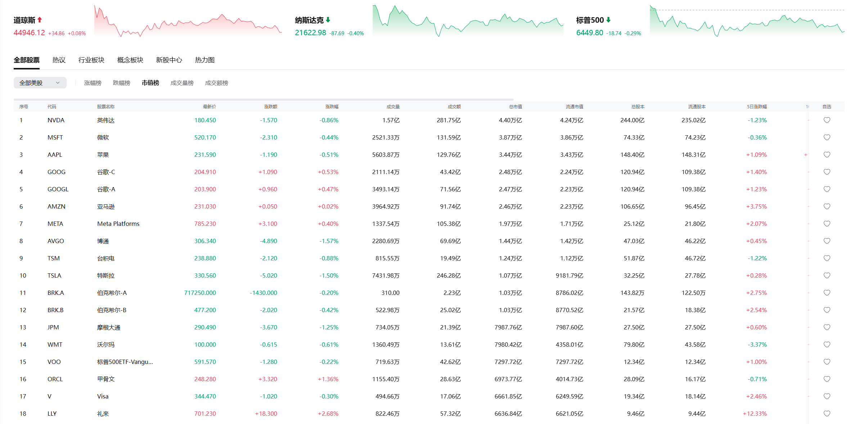Sort by 总股本 column header
The image size is (868, 424).
(x=638, y=107)
